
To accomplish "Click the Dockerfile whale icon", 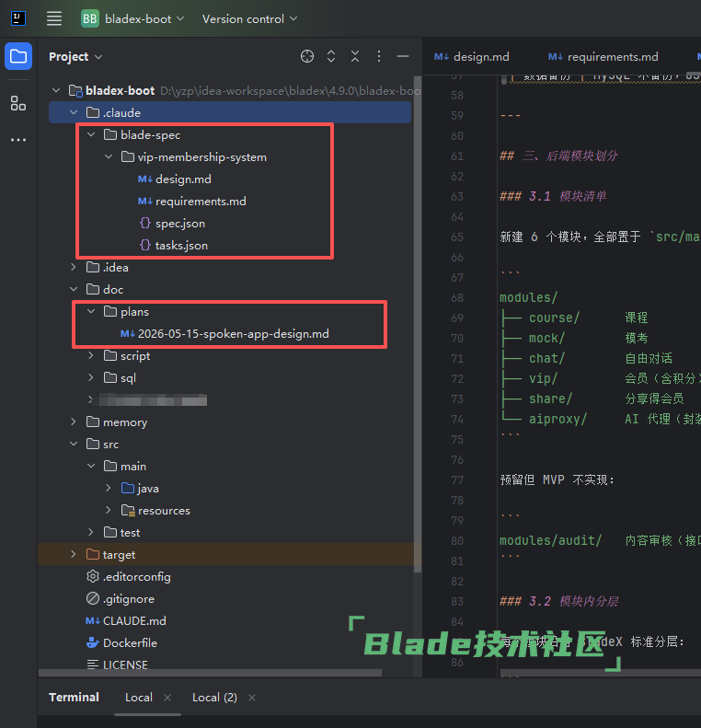I will [93, 642].
